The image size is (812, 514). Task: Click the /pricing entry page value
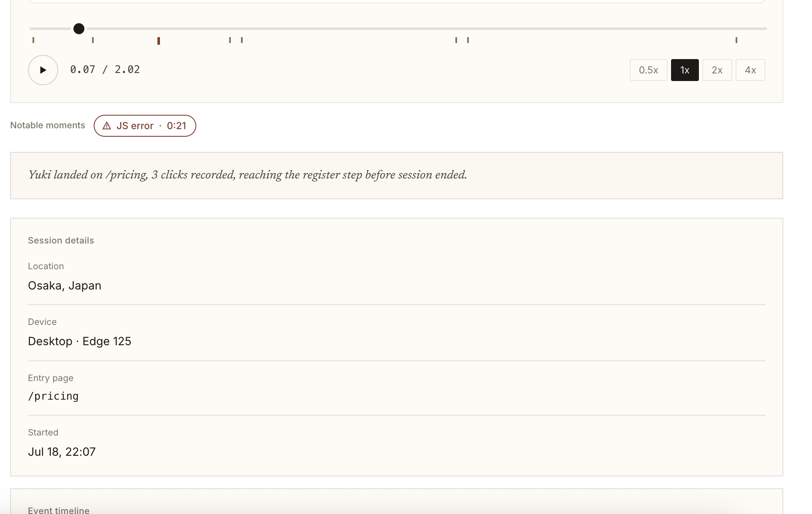coord(53,396)
